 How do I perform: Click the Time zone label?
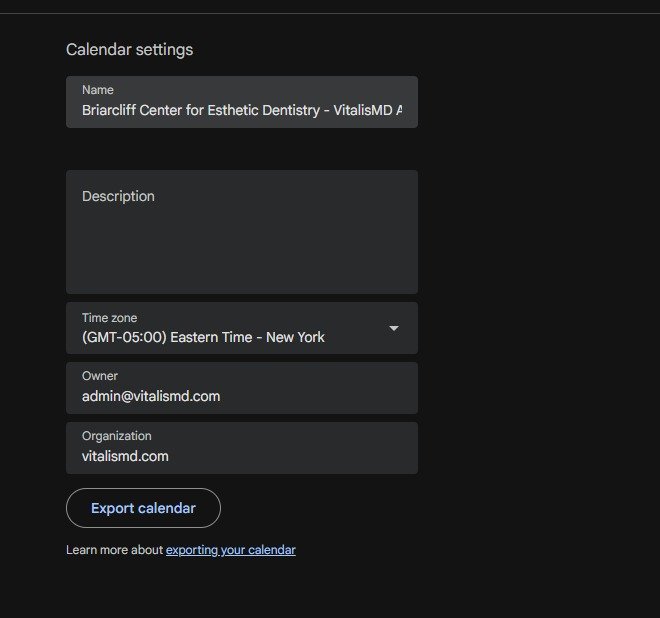point(109,318)
